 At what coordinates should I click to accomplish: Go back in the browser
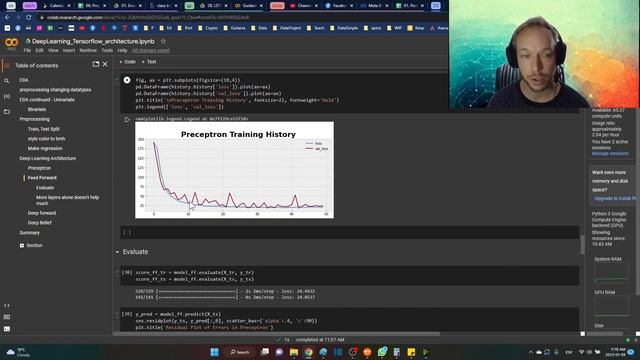click(7, 18)
